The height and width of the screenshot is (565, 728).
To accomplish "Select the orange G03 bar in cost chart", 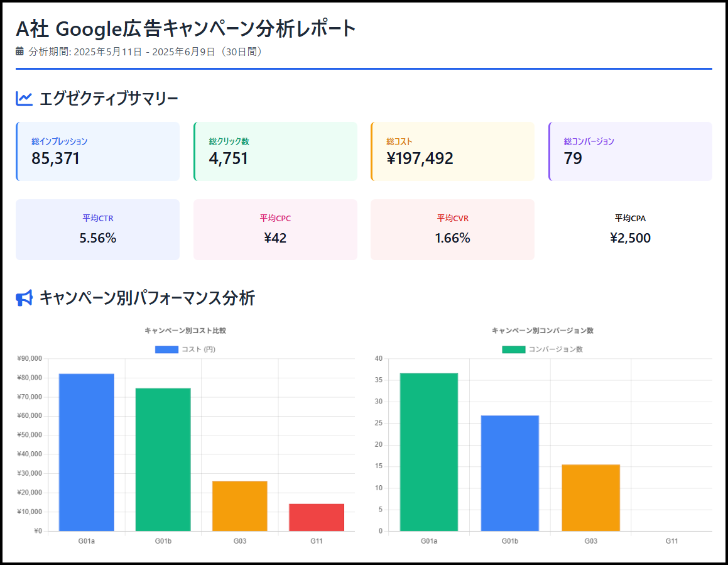I will click(239, 506).
